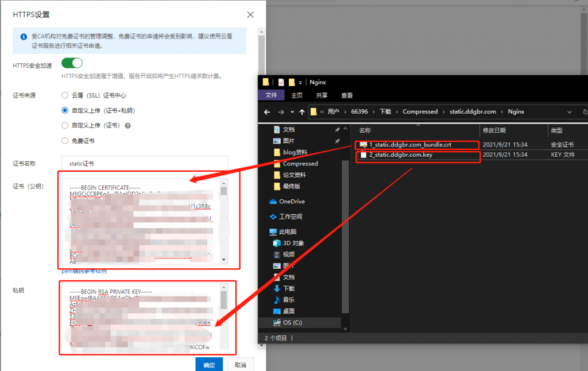Open 工作空间 in sidebar
Image resolution: width=588 pixels, height=371 pixels.
291,217
